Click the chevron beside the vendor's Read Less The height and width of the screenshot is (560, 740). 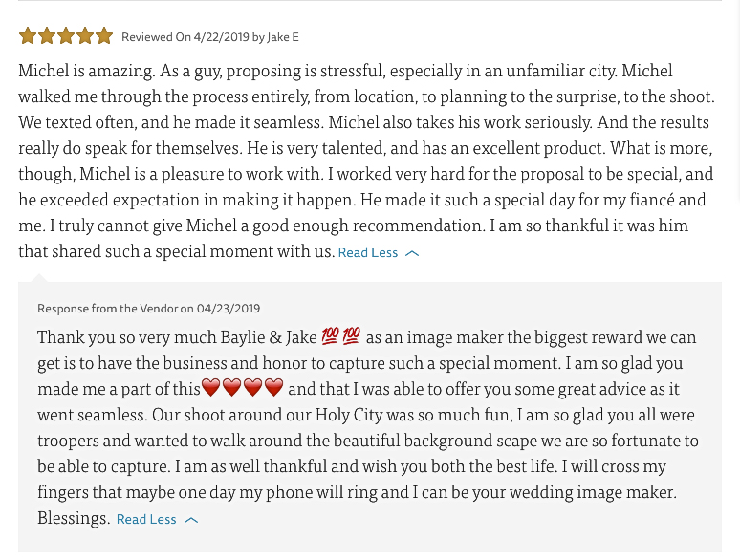pyautogui.click(x=191, y=520)
